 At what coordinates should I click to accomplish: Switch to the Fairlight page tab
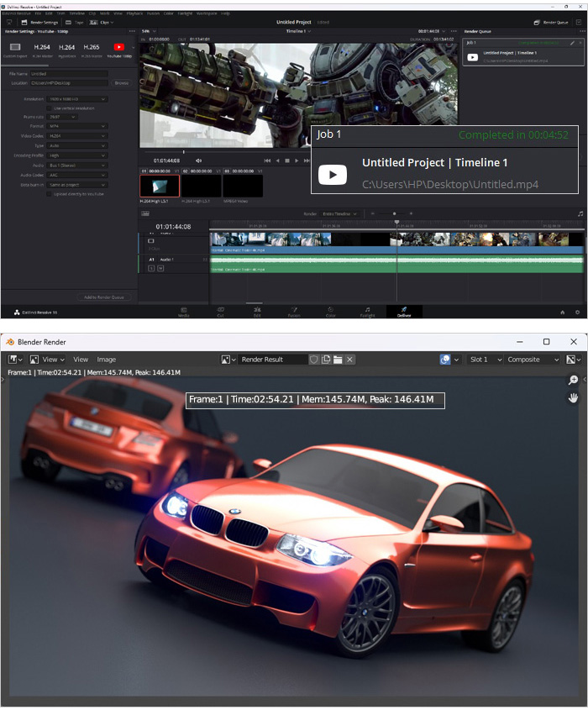[367, 312]
